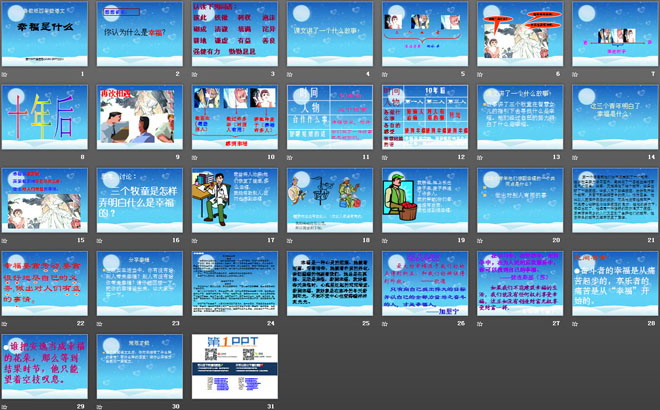Click the animation star icon under slide 3
The height and width of the screenshot is (410, 660).
(x=195, y=75)
